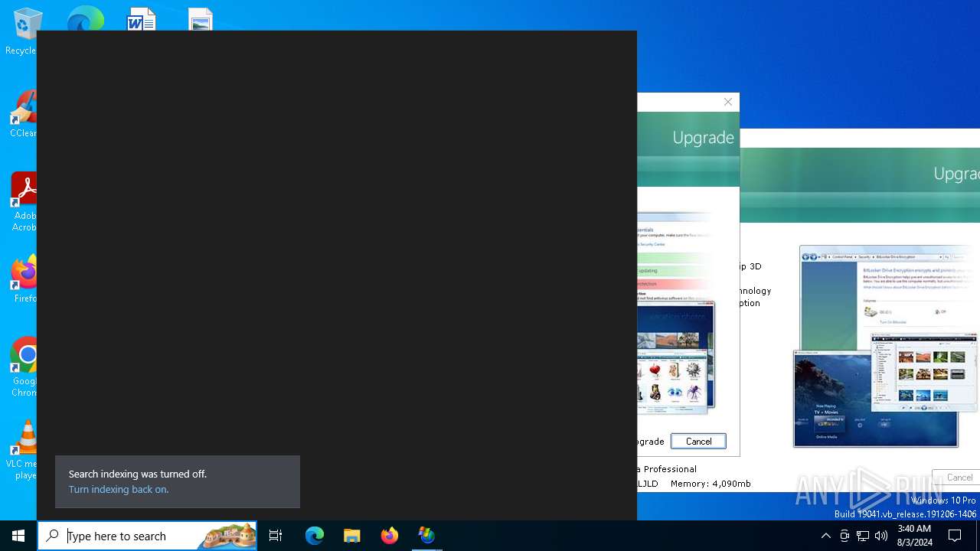The image size is (980, 551).
Task: Click the Turn indexing back on link
Action: click(x=119, y=490)
